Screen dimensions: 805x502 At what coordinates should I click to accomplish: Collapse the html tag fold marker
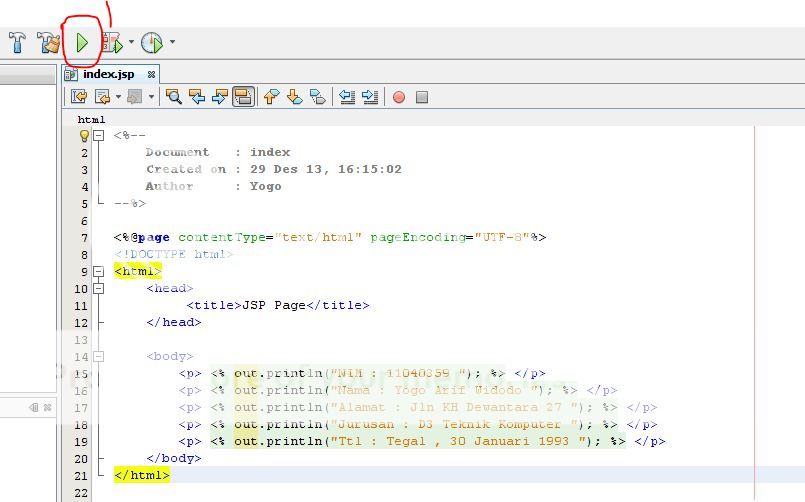pyautogui.click(x=98, y=271)
